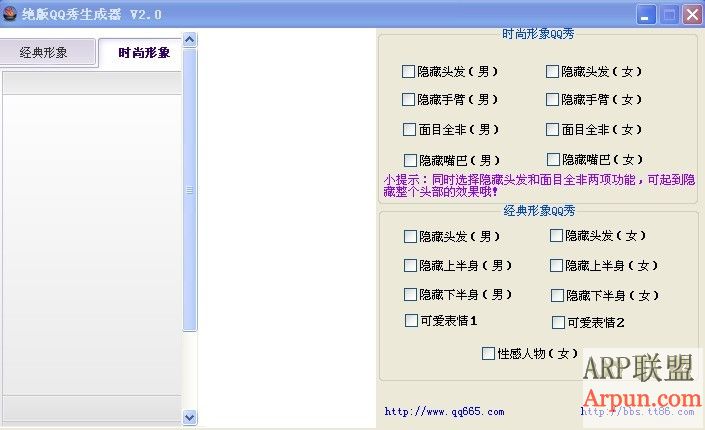
Task: Select the 可爱表情2 checkbox
Action: [558, 322]
